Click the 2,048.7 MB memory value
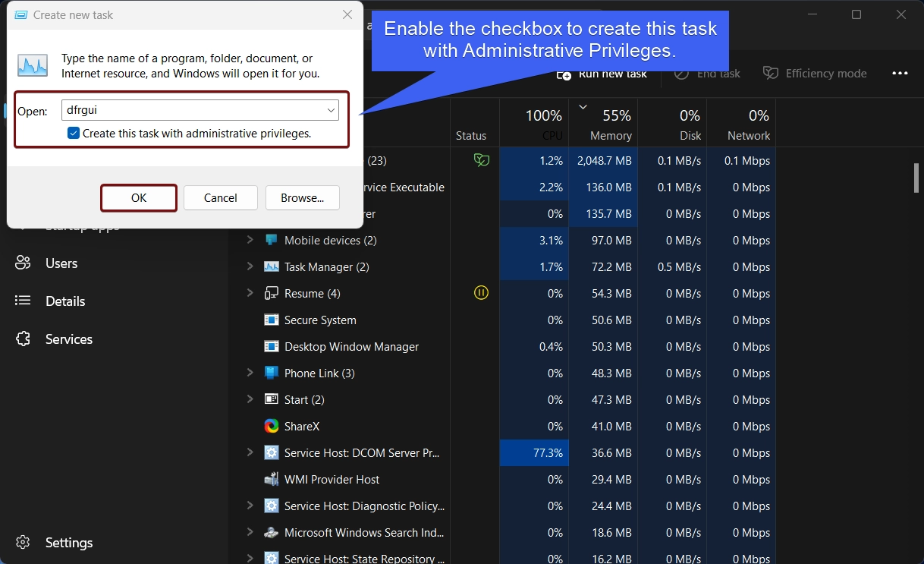Image resolution: width=924 pixels, height=564 pixels. tap(605, 161)
